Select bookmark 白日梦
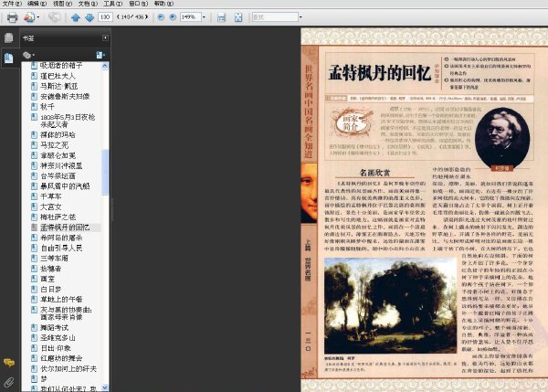This screenshot has height=392, width=548. pyautogui.click(x=50, y=289)
